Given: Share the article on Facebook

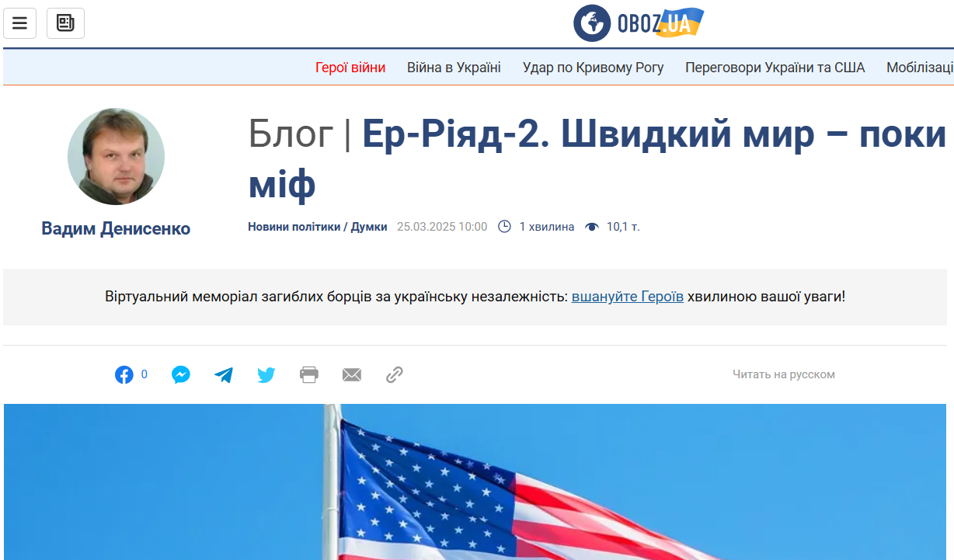Looking at the screenshot, I should click(124, 375).
